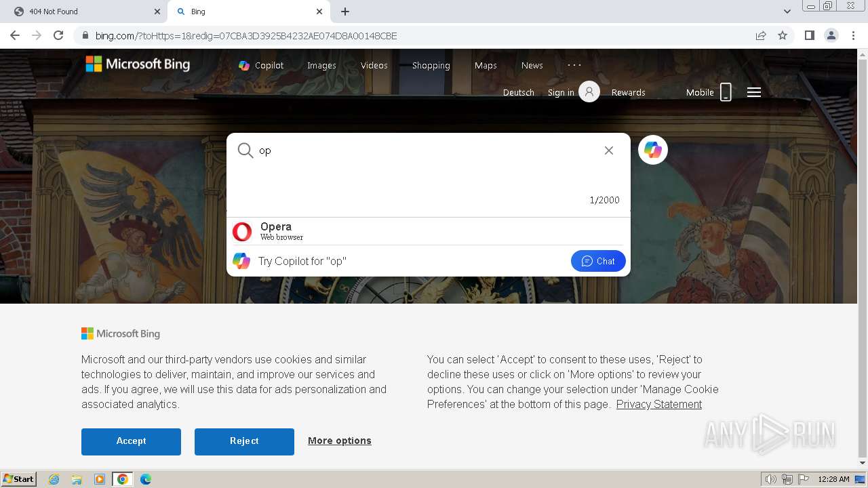This screenshot has height=488, width=868.
Task: Open Copilot from the top navigation
Action: (261, 65)
